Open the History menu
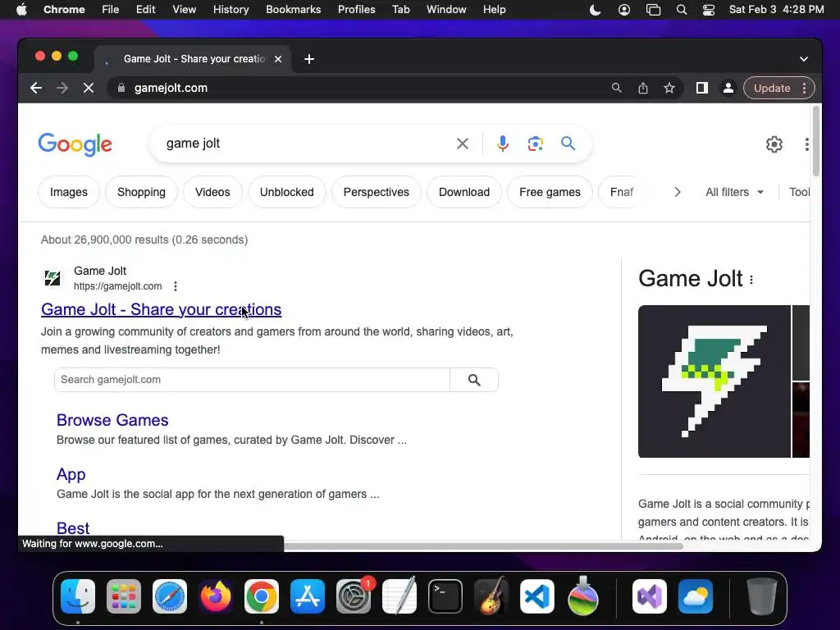This screenshot has width=840, height=630. pyautogui.click(x=231, y=10)
